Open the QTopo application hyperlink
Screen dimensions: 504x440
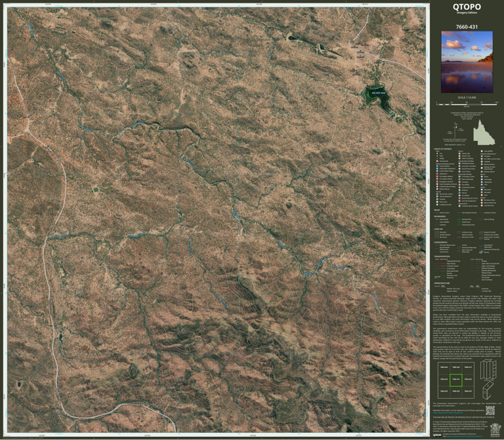coord(448,412)
